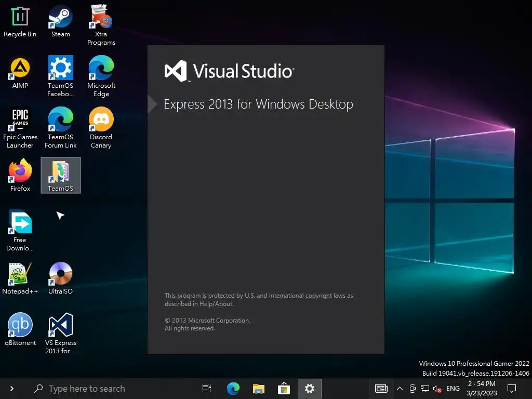The image size is (532, 399).
Task: Open the Action Center notifications icon
Action: point(512,389)
